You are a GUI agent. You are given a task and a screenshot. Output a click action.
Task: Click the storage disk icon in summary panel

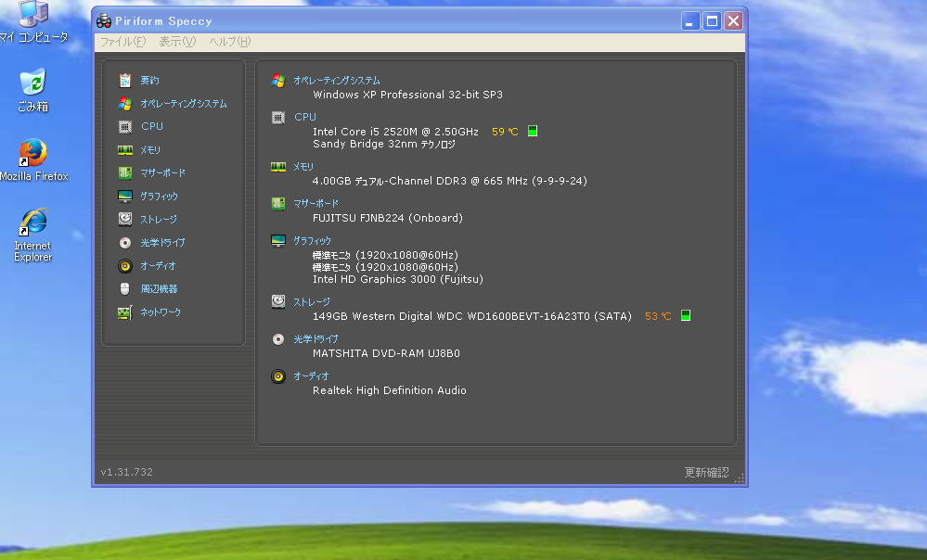pyautogui.click(x=277, y=302)
